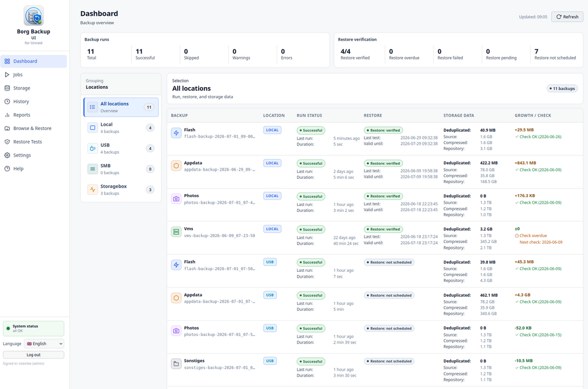Click the System status all OK panel
The height and width of the screenshot is (389, 588).
click(x=34, y=328)
